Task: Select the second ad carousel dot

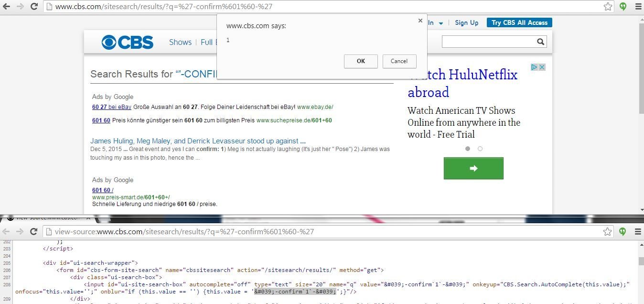Action: (x=480, y=149)
